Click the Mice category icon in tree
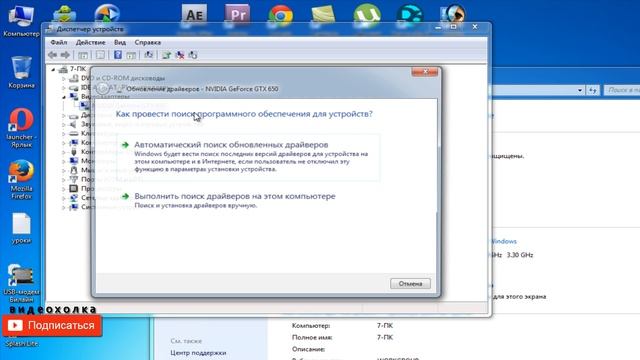 [74, 170]
